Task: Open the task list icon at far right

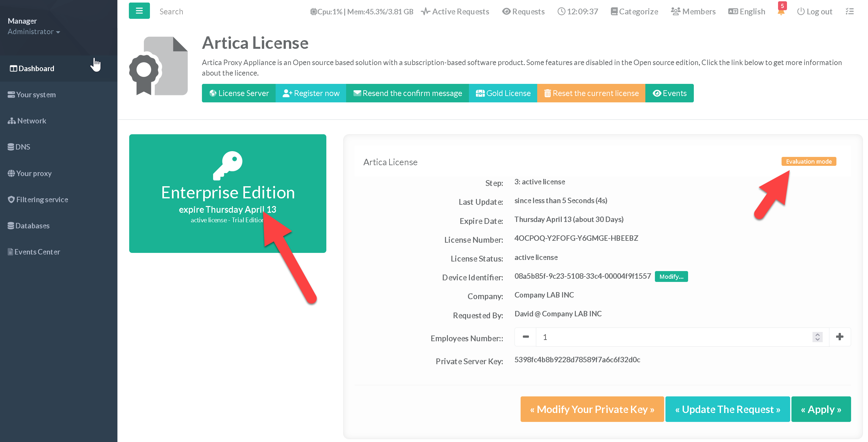Action: [x=849, y=11]
